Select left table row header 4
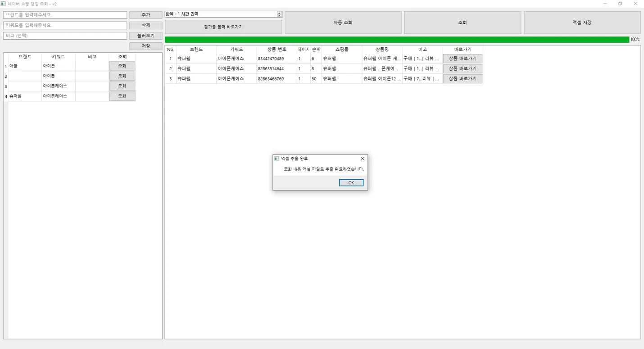This screenshot has width=644, height=349. (x=6, y=96)
